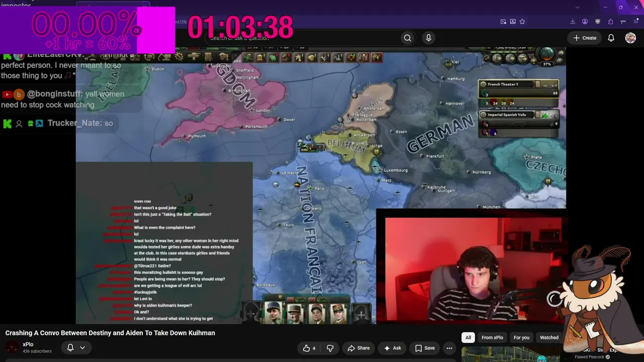Expand the browser tab list chevron
This screenshot has height=362, width=644.
577,7
